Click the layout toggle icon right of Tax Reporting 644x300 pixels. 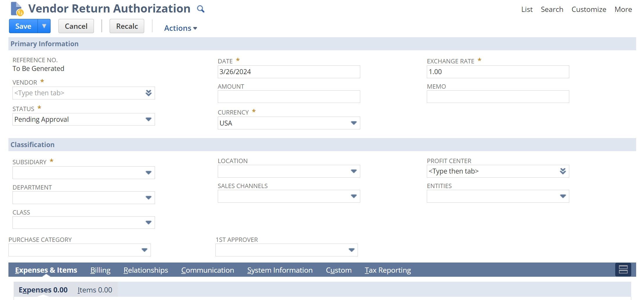click(624, 270)
